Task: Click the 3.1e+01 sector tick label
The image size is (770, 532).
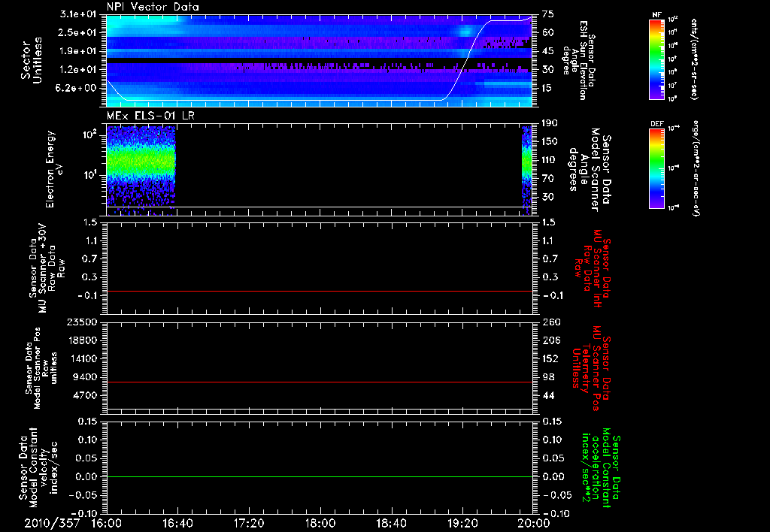Action: point(78,14)
